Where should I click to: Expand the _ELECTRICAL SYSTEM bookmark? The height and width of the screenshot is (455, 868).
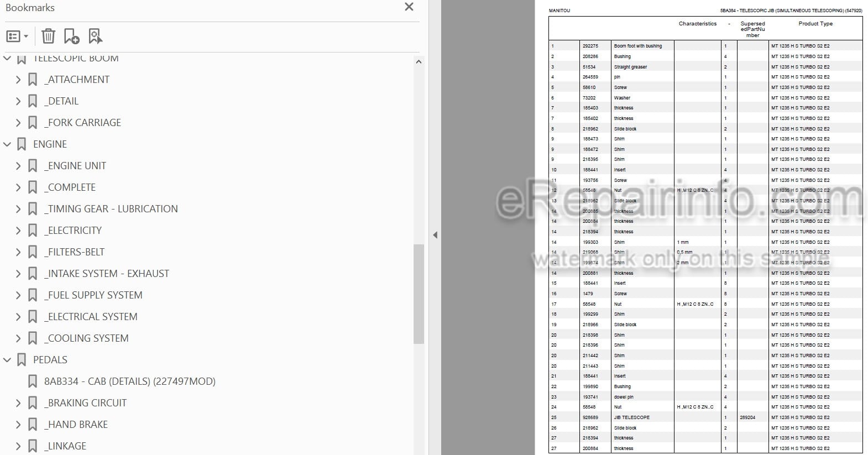[18, 317]
